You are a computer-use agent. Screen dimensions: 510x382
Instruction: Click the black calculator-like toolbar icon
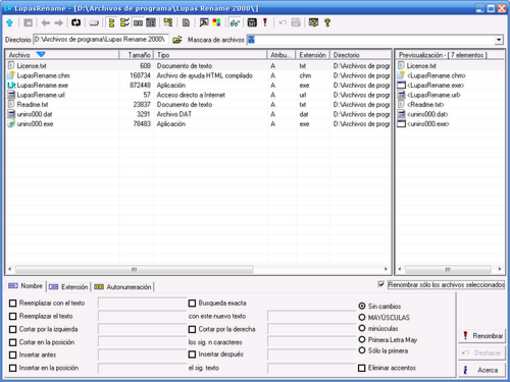252,23
